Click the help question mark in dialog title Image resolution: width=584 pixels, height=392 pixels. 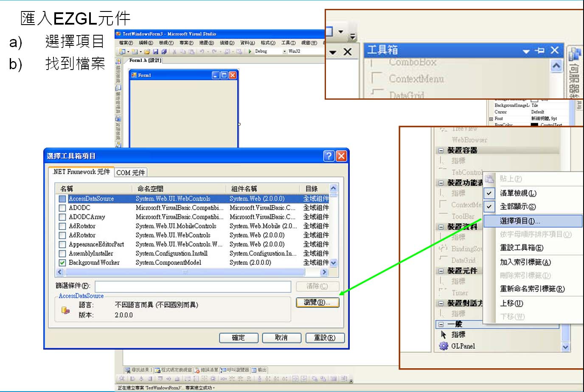pyautogui.click(x=328, y=156)
